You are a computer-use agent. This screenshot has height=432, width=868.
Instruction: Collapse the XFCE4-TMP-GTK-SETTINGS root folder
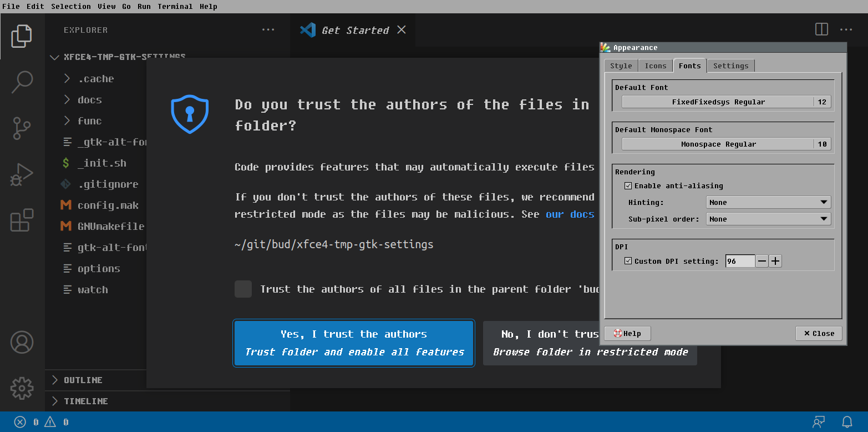coord(54,57)
